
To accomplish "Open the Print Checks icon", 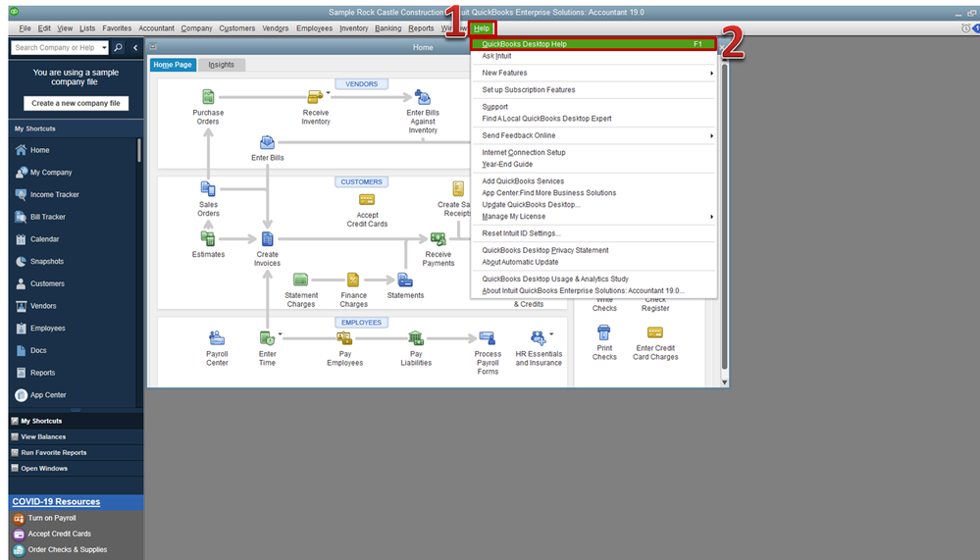I will pyautogui.click(x=603, y=332).
